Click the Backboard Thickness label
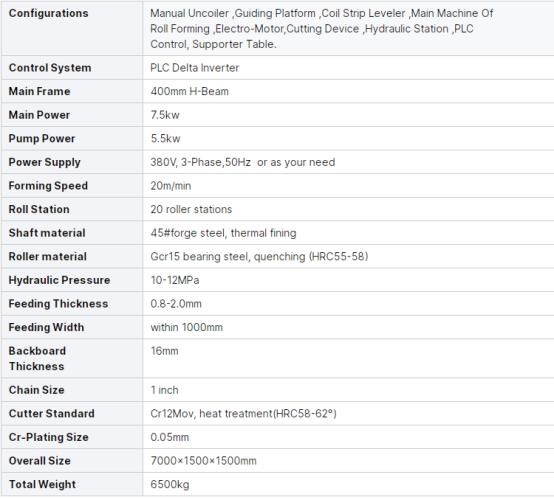The height and width of the screenshot is (498, 554). (37, 359)
